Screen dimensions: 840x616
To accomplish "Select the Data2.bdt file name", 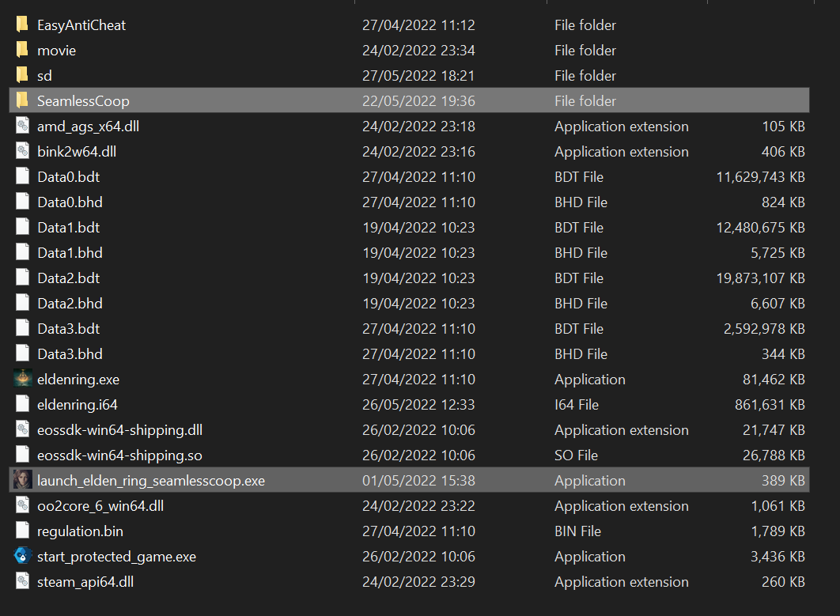I will 68,278.
